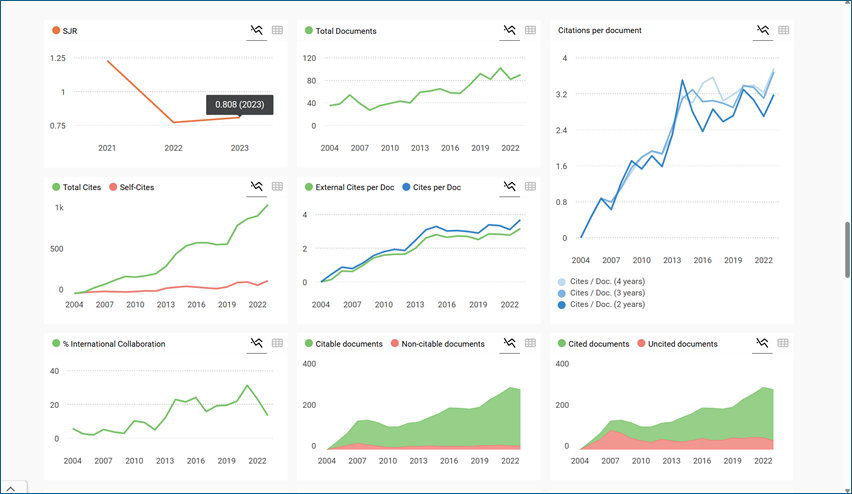852x494 pixels.
Task: Open table view for Total Cites widget
Action: [278, 187]
